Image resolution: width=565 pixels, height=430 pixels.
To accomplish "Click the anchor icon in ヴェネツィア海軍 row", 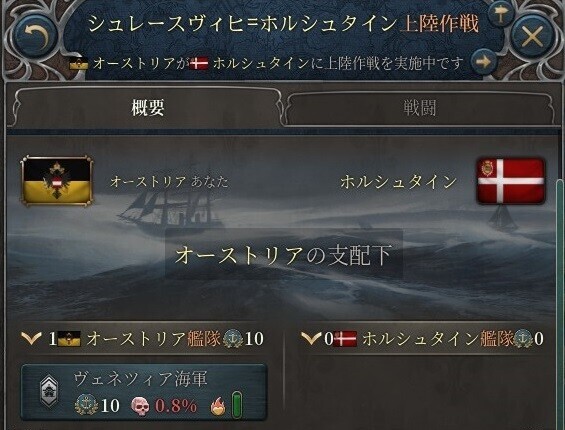I will 86,405.
